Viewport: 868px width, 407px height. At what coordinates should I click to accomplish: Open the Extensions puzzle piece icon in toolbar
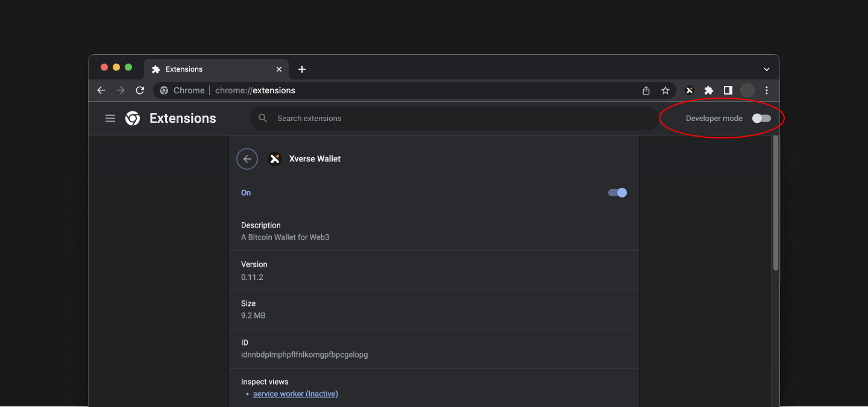(x=708, y=90)
